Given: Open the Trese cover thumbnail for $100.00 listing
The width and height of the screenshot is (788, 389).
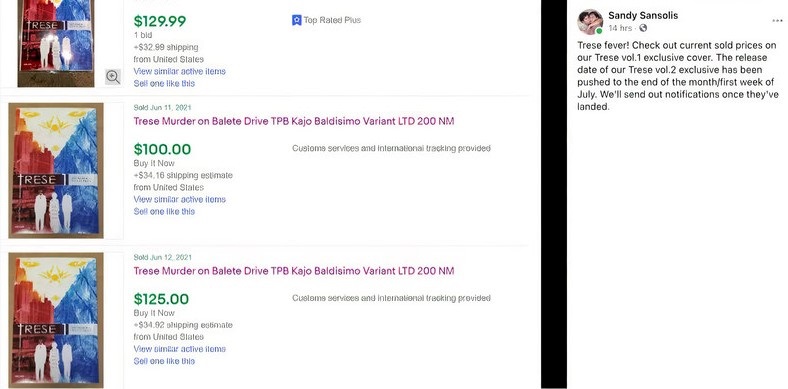Looking at the screenshot, I should (x=56, y=170).
